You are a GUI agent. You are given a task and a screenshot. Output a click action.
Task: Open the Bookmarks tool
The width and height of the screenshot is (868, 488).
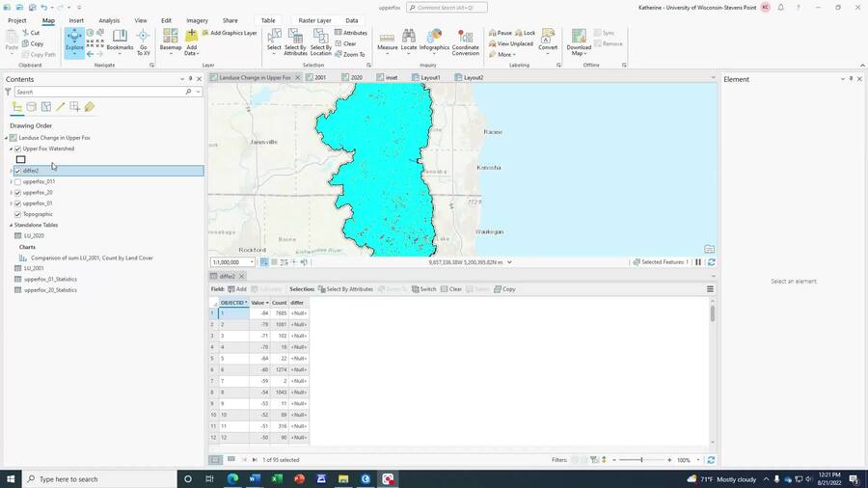(120, 41)
